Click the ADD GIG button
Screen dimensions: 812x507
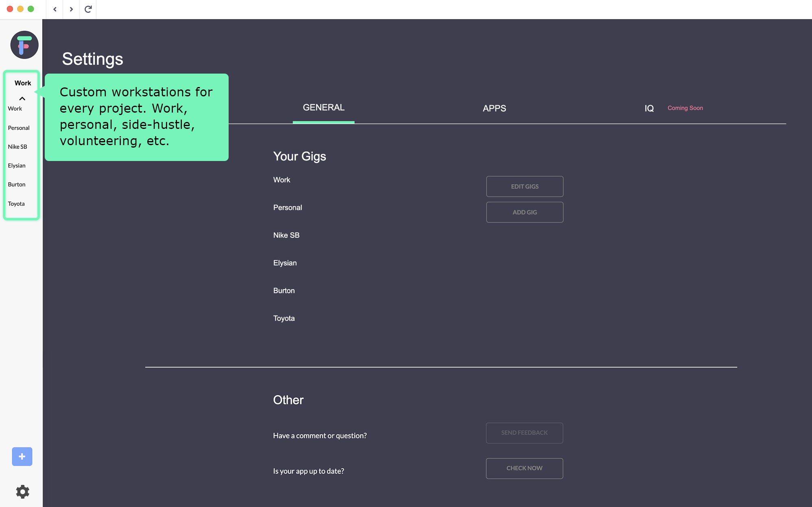click(525, 212)
